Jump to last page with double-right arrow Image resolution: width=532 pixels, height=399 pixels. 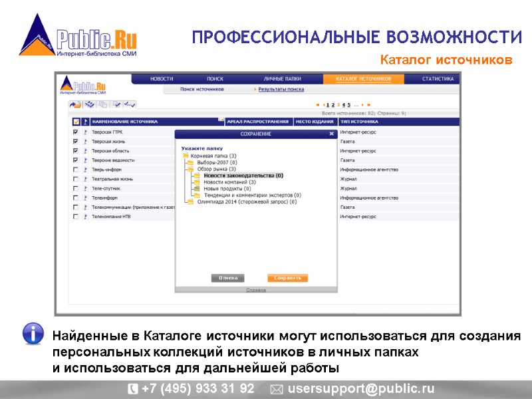click(368, 105)
